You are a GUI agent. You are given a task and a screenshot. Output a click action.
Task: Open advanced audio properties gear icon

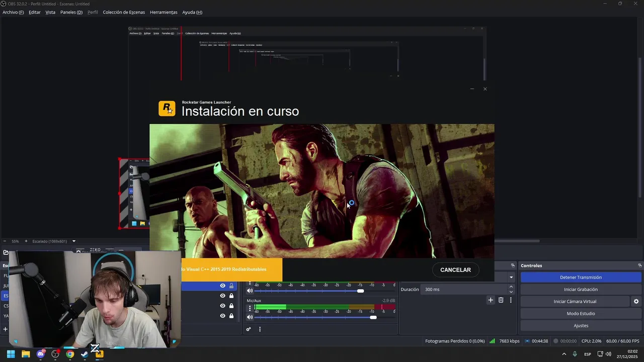tap(249, 329)
